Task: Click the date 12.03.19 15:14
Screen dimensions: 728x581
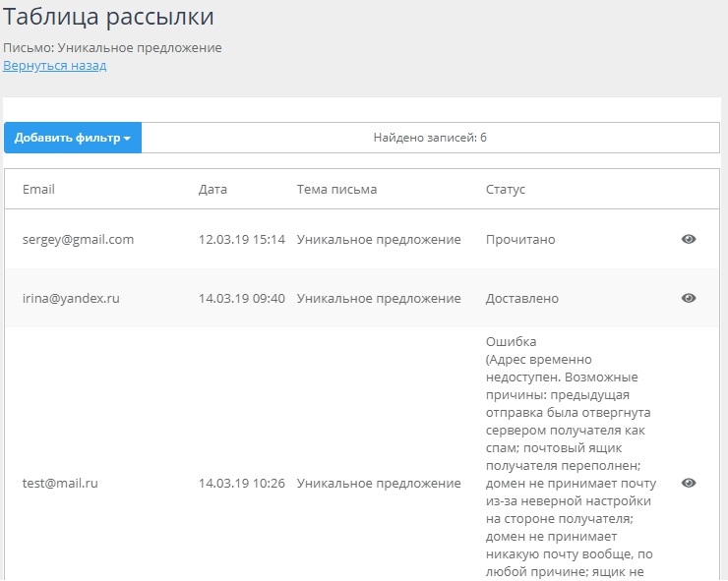Action: coord(242,239)
